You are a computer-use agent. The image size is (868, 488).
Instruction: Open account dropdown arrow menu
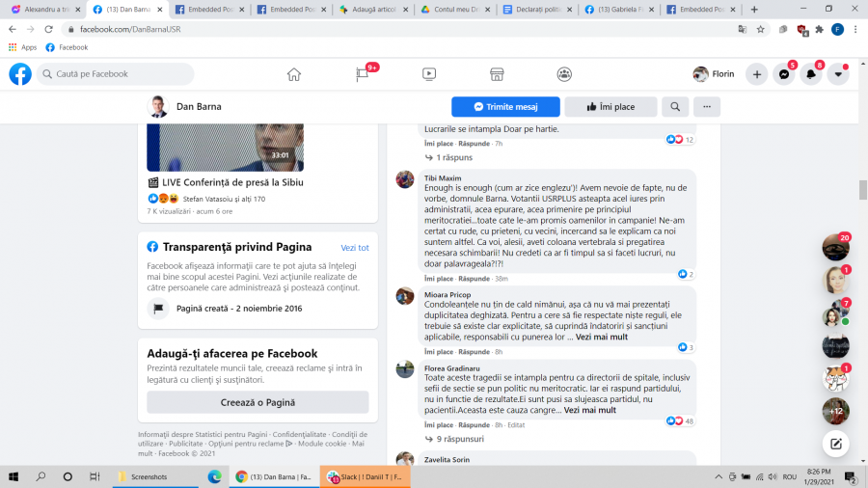click(x=838, y=74)
